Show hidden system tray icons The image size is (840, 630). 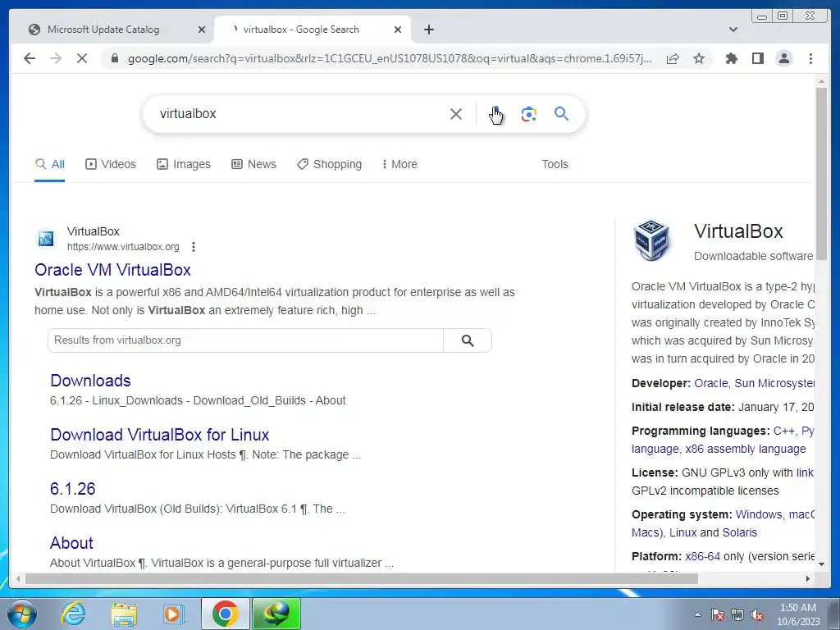[697, 614]
